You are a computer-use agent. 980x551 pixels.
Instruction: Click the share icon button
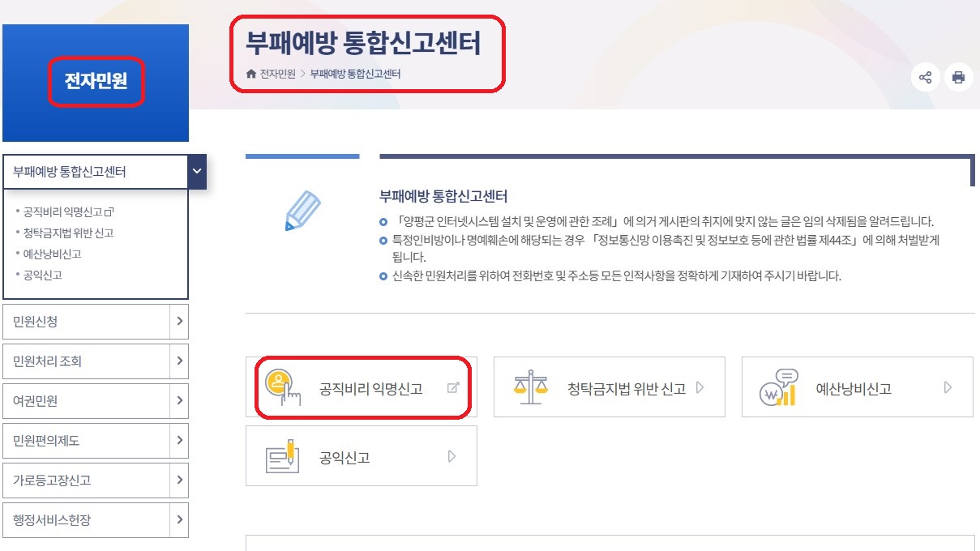tap(925, 78)
